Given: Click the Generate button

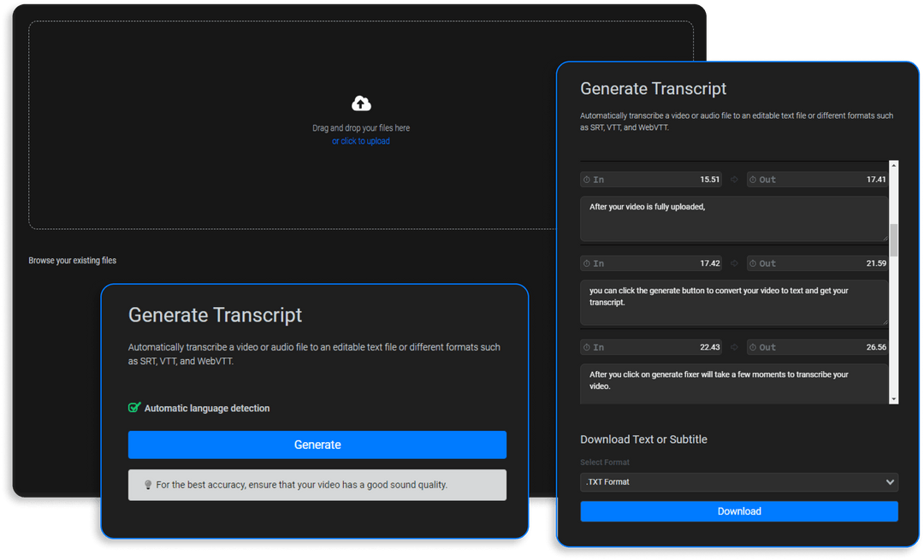Looking at the screenshot, I should coord(317,445).
